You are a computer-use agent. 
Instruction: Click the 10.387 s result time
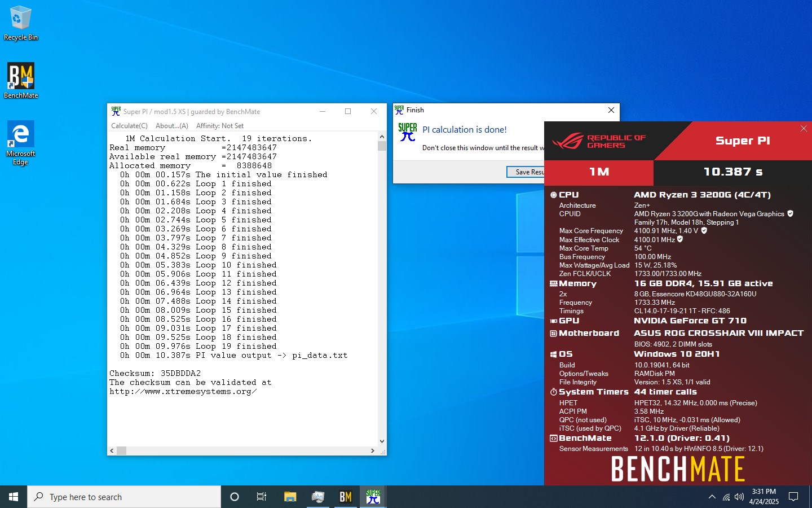(732, 172)
